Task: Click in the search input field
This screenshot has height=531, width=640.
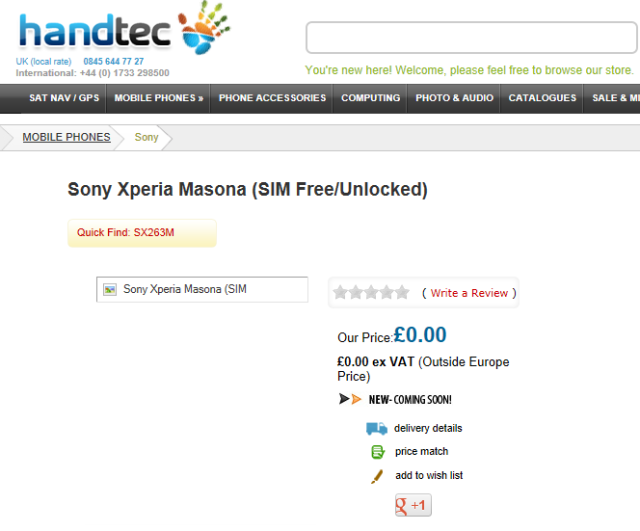Action: pyautogui.click(x=470, y=37)
